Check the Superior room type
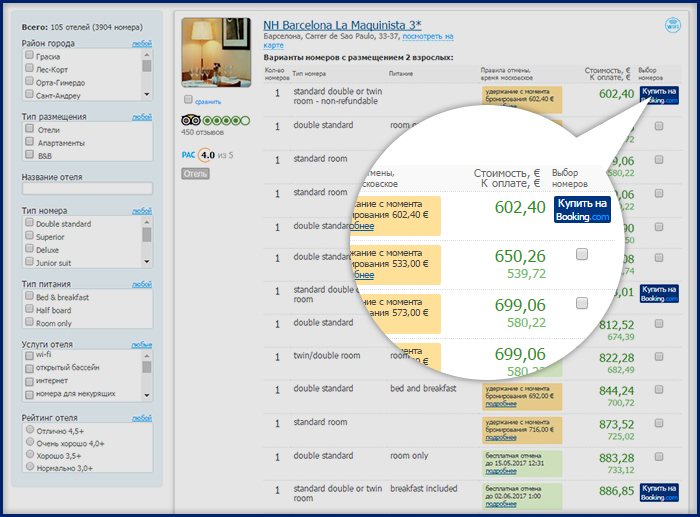 pos(29,235)
